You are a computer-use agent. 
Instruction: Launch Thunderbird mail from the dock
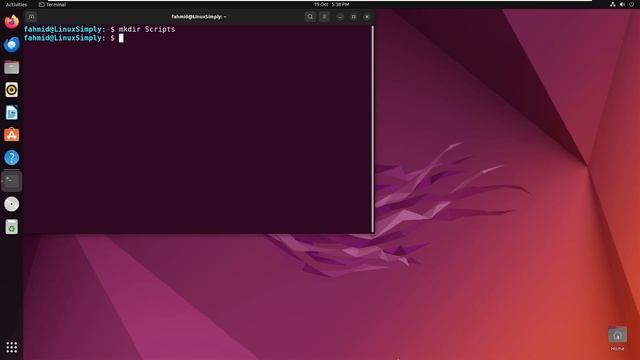pos(11,44)
